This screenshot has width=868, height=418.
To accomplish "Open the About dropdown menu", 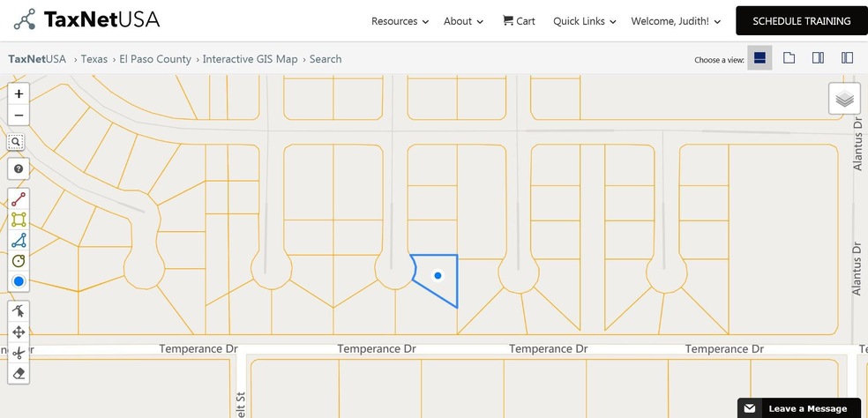I will coord(463,21).
